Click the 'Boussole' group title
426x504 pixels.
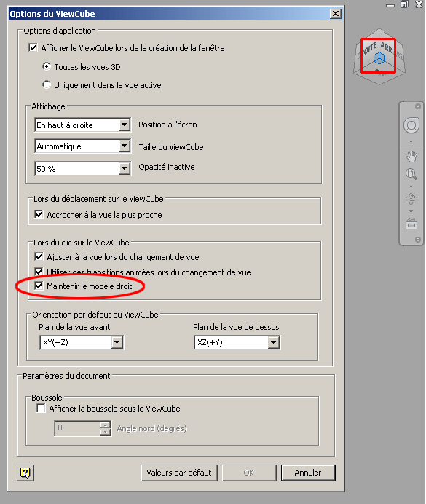[x=47, y=398]
